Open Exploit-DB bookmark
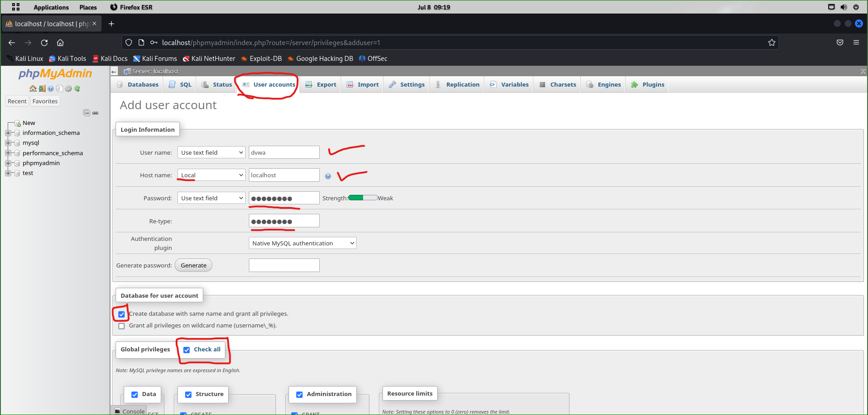Screen dimensions: 868x415 pyautogui.click(x=261, y=59)
